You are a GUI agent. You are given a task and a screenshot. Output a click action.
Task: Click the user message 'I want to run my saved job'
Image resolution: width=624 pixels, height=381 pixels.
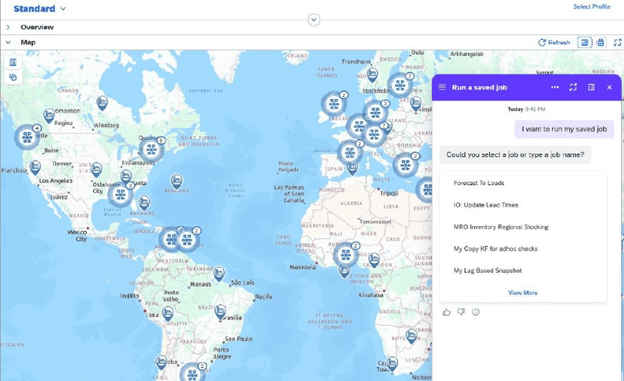pyautogui.click(x=564, y=129)
